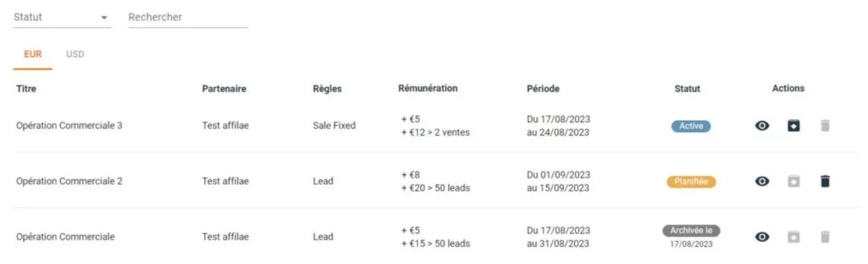Click greyed trash icon for Opération Commerciale 3
The width and height of the screenshot is (868, 264).
[x=825, y=126]
